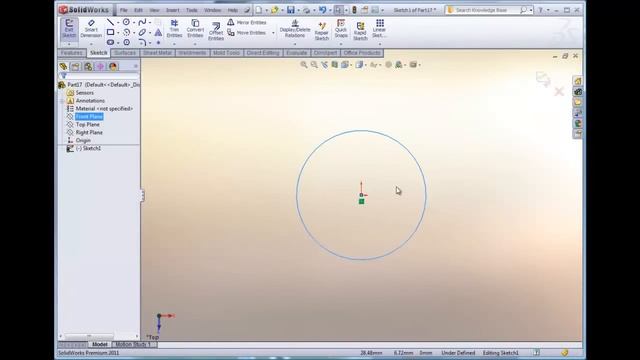Open dropdown arrow next to Circle tool
Viewport: 640px width, 360px height.
[x=134, y=22]
